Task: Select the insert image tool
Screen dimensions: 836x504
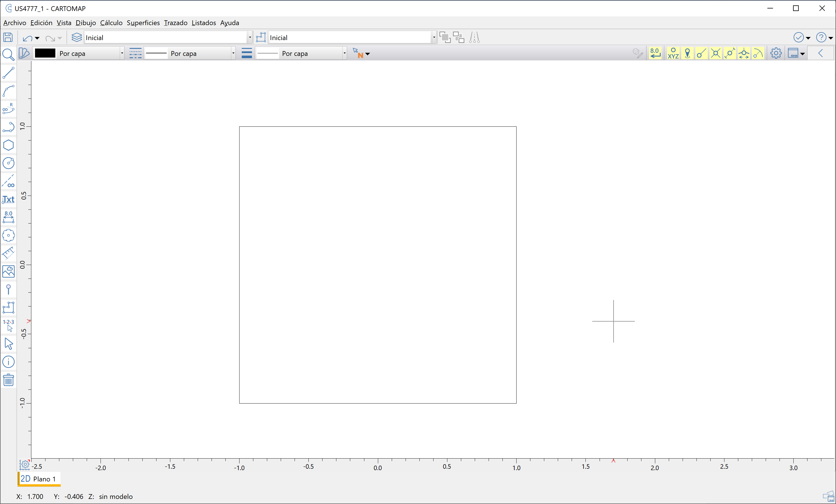Action: tap(8, 271)
